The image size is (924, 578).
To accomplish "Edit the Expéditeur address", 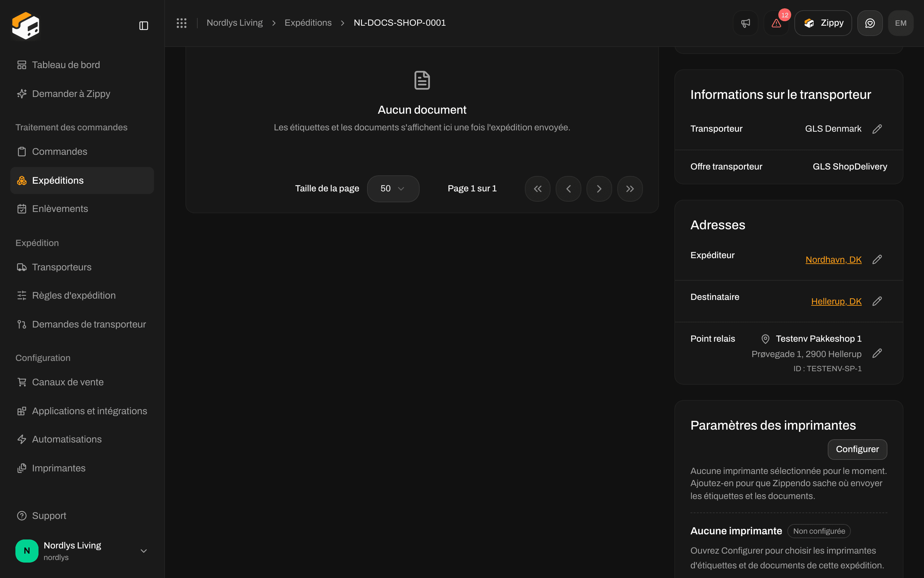I will point(877,259).
